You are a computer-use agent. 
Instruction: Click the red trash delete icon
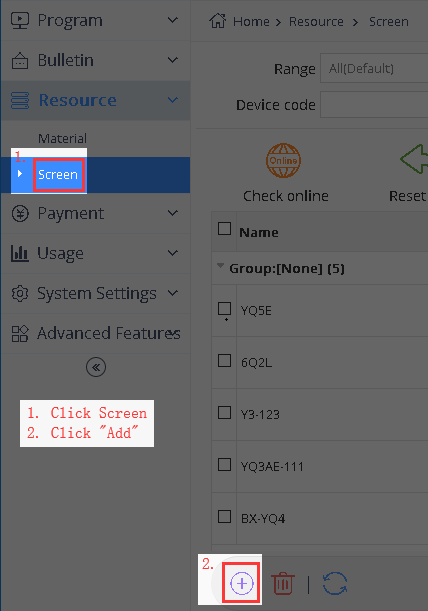283,583
